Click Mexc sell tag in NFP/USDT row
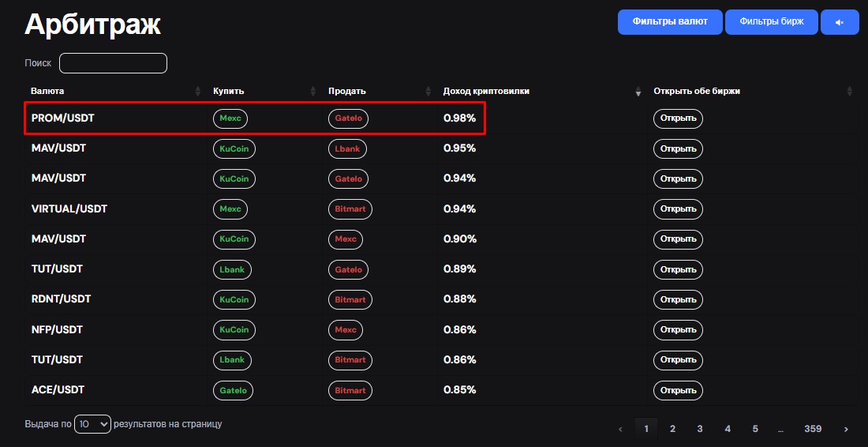The image size is (868, 447). coord(346,330)
